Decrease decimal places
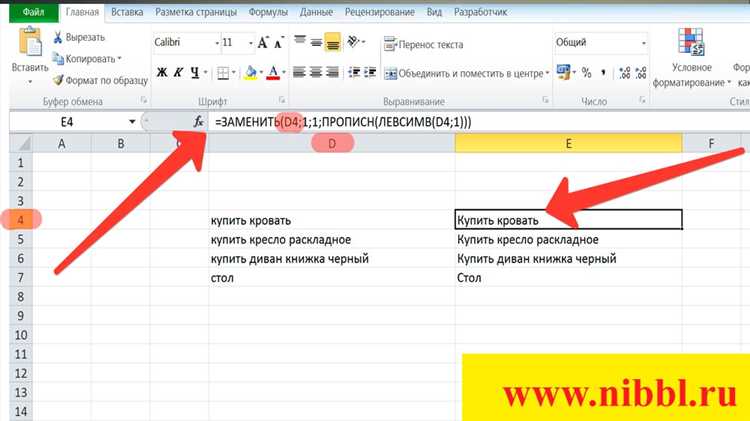The image size is (750, 421). click(641, 73)
